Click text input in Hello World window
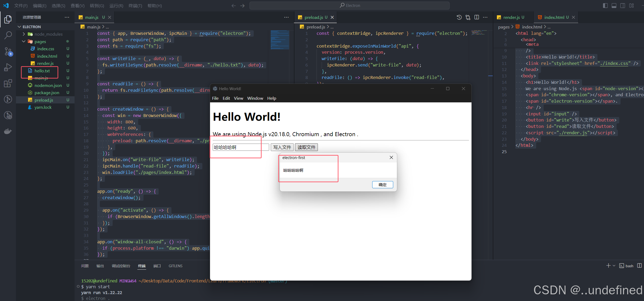The image size is (644, 301). click(x=241, y=147)
